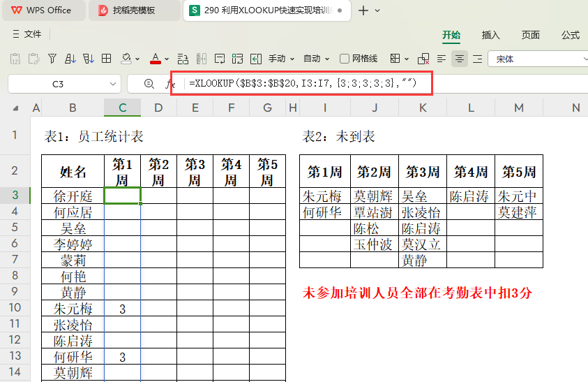
Task: Select row 10 header
Action: click(15, 308)
